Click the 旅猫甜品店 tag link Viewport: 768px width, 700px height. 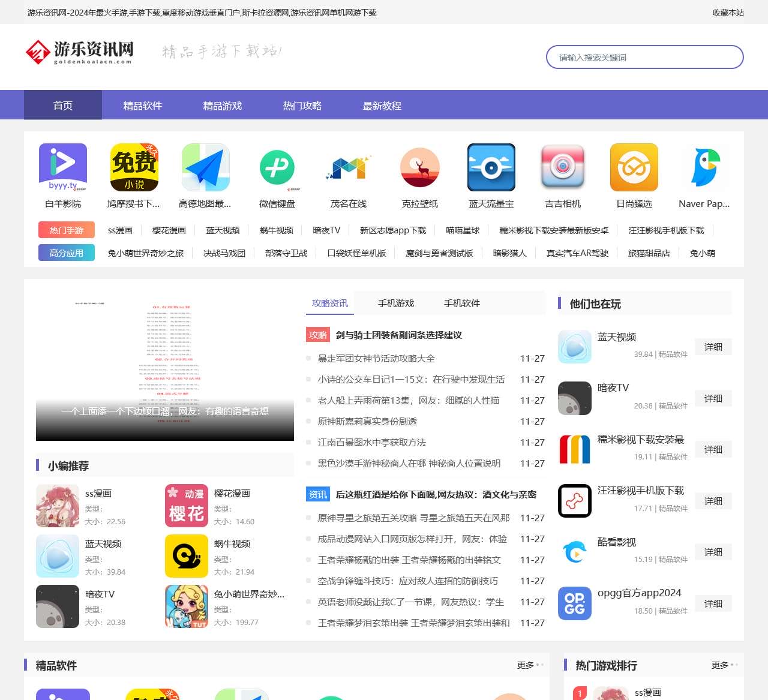[649, 253]
